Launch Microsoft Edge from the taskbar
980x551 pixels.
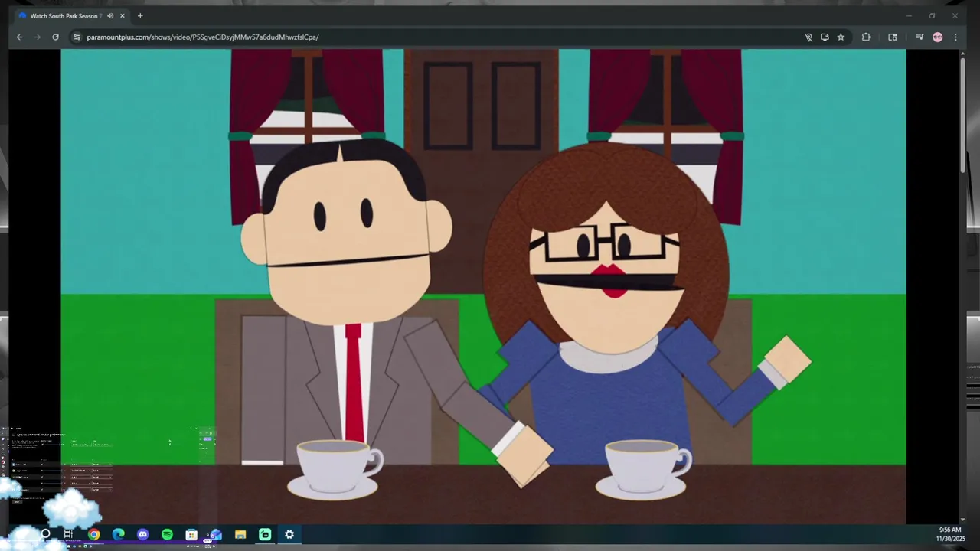(x=118, y=534)
